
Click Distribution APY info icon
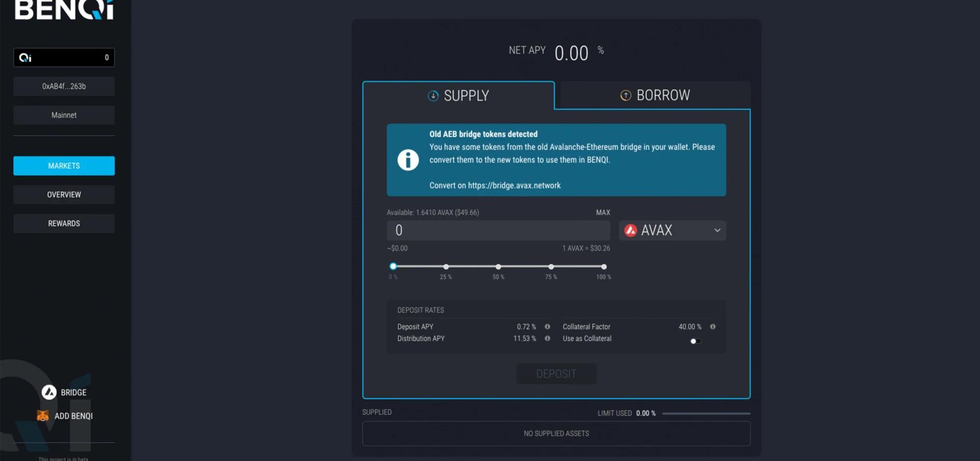pos(547,338)
